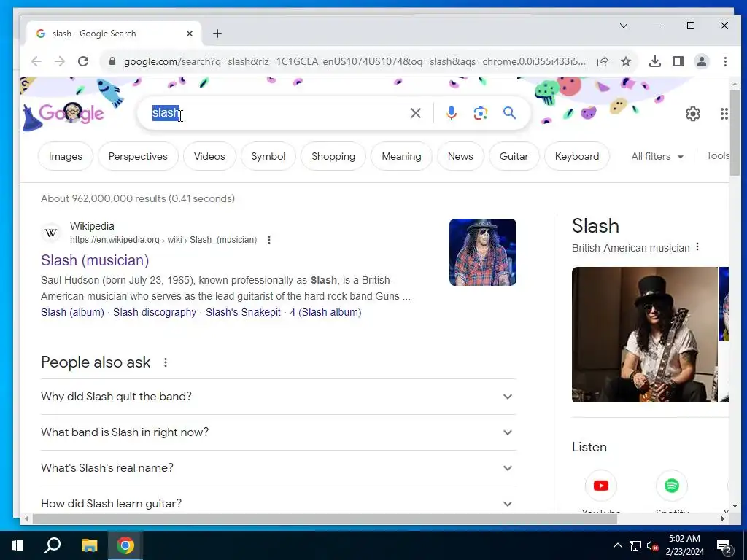Bookmark this tab with star

626,61
